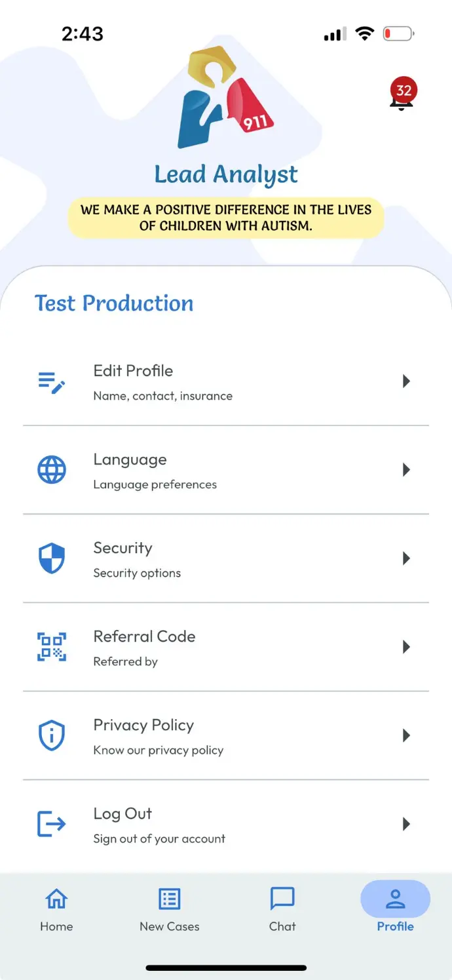Expand Security options via right arrow
452x980 pixels.
[x=406, y=558]
